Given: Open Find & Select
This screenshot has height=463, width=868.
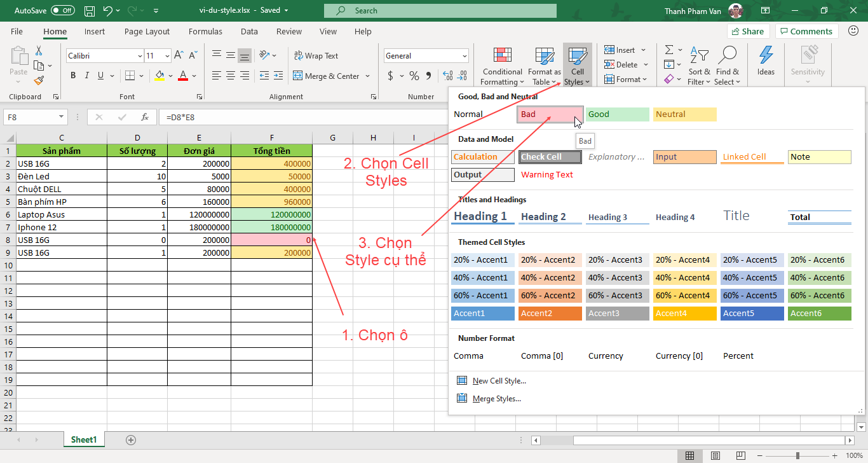Looking at the screenshot, I should [727, 66].
